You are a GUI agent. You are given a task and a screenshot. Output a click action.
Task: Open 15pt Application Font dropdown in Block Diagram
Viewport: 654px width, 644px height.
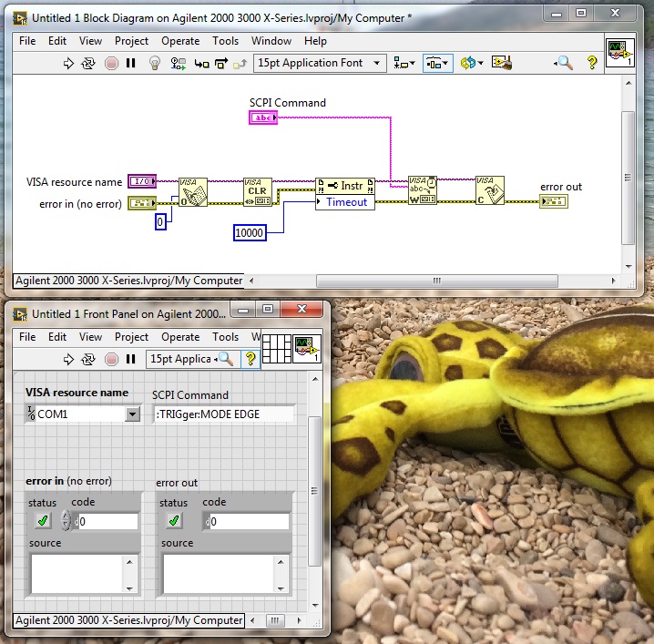[x=320, y=63]
